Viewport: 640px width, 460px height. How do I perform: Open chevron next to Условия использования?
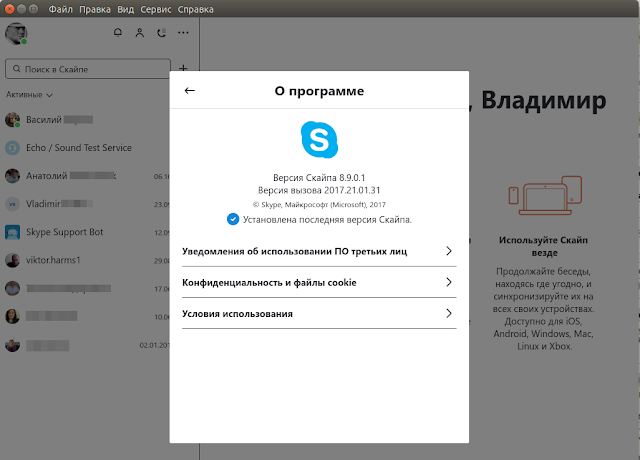click(449, 313)
